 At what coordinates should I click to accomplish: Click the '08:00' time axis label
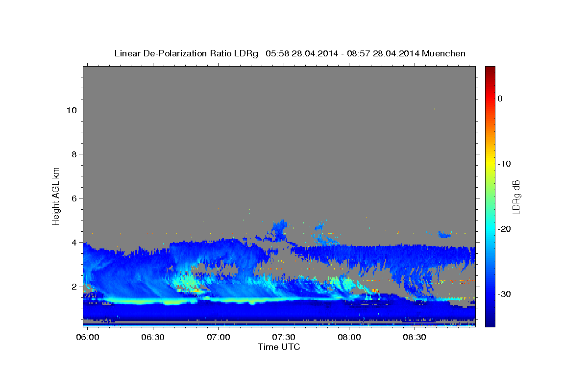(349, 337)
